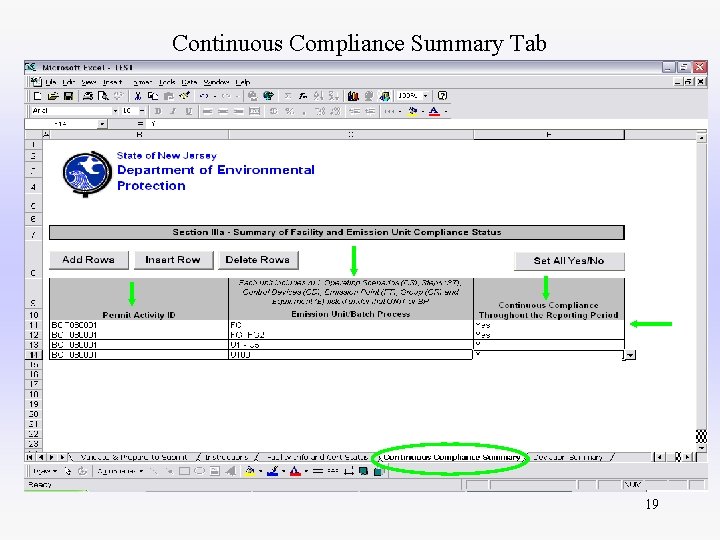Copy the selection using the Copy icon
720x540 pixels.
(153, 96)
